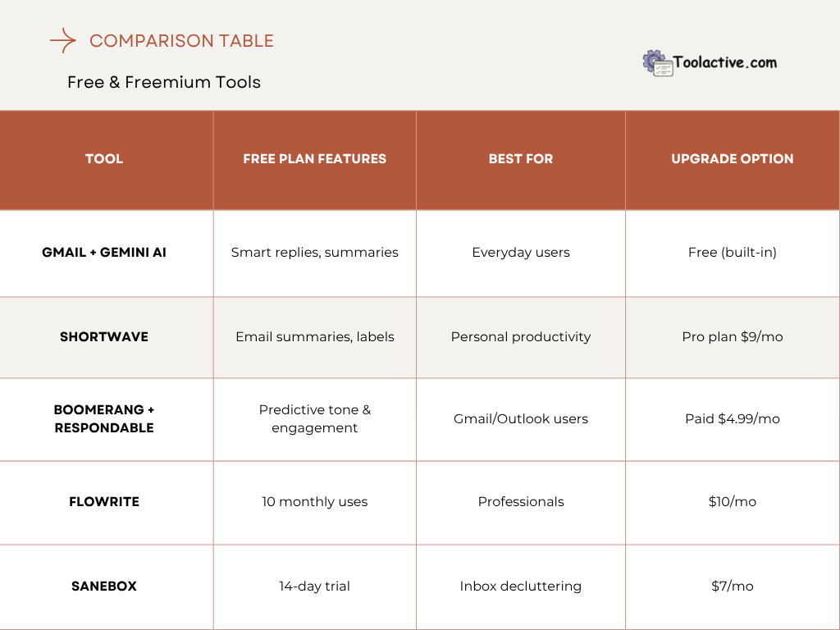The width and height of the screenshot is (840, 630).
Task: Select the Free Plan Features column header
Action: [314, 159]
